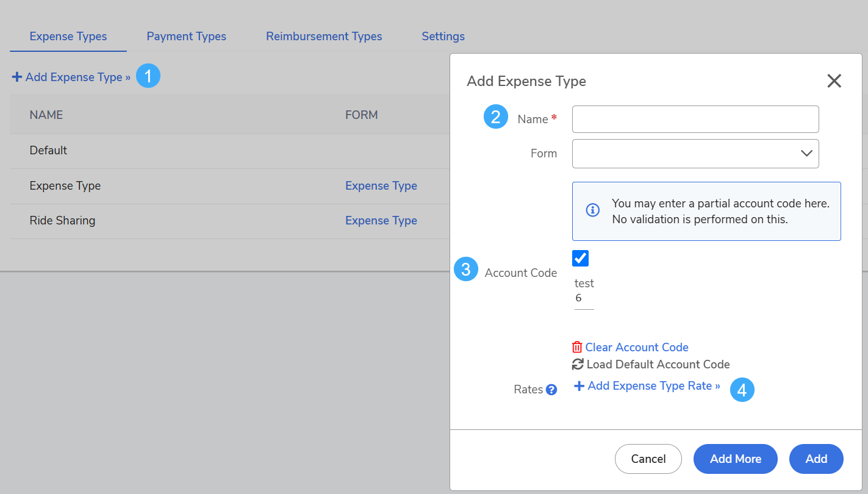Select the Expense Type row name
Viewport: 868px width, 494px height.
coord(65,186)
